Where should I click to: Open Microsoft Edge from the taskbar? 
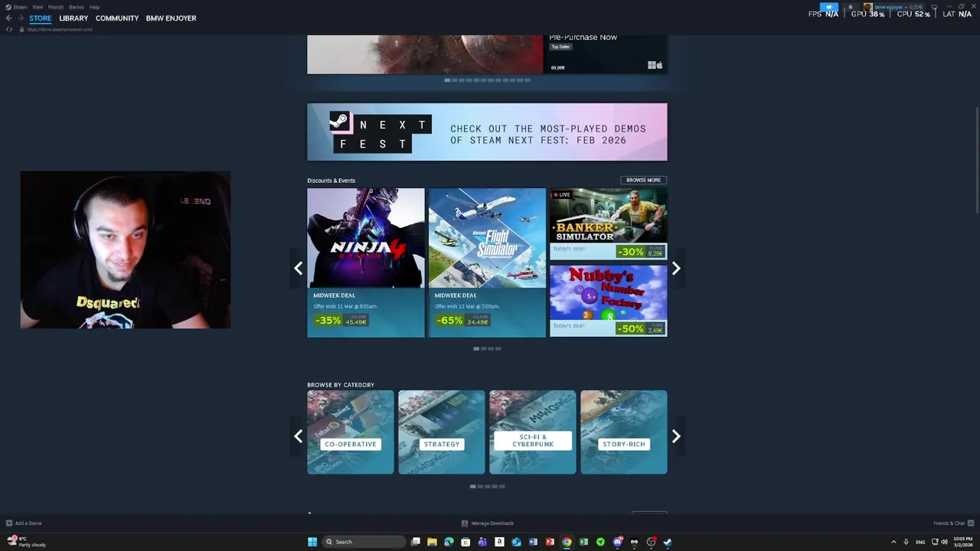449,542
